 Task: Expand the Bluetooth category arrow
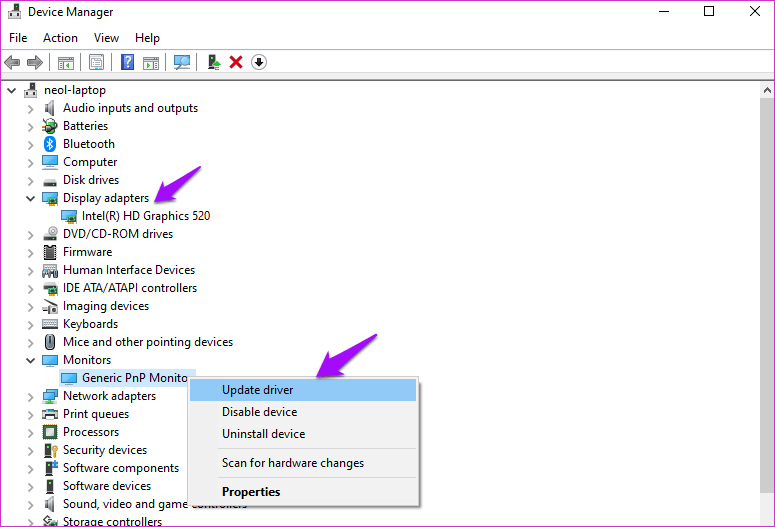(x=31, y=145)
